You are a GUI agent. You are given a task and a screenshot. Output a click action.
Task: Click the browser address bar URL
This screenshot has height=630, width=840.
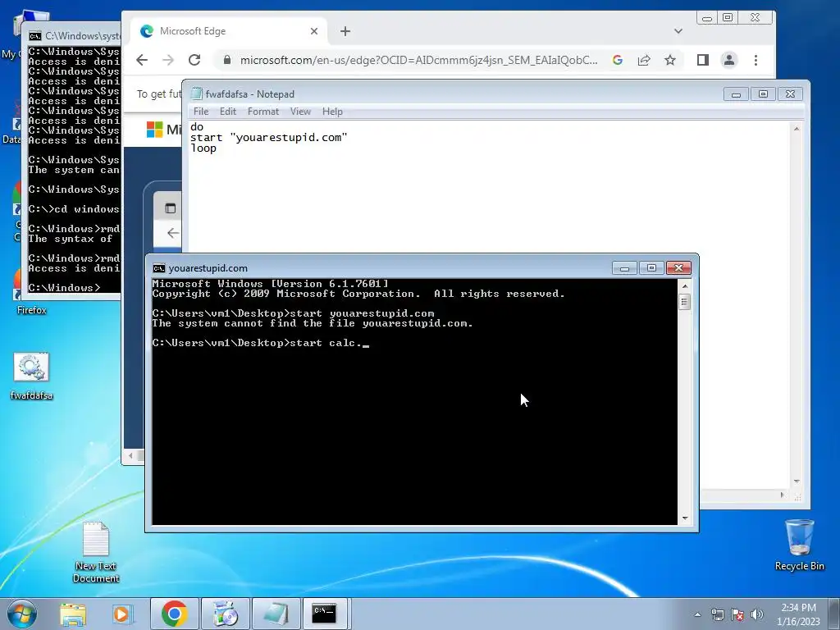point(419,60)
